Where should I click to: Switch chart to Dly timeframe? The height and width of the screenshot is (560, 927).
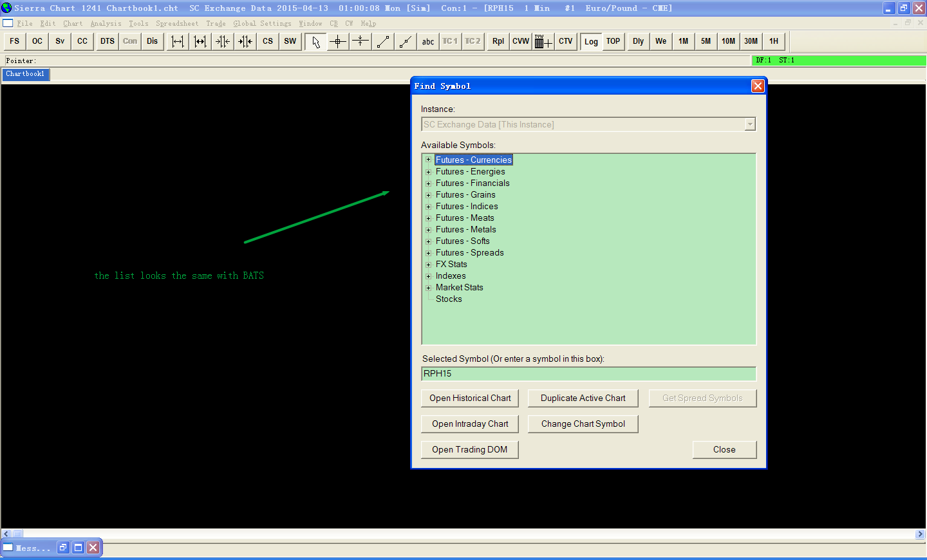[x=639, y=41]
